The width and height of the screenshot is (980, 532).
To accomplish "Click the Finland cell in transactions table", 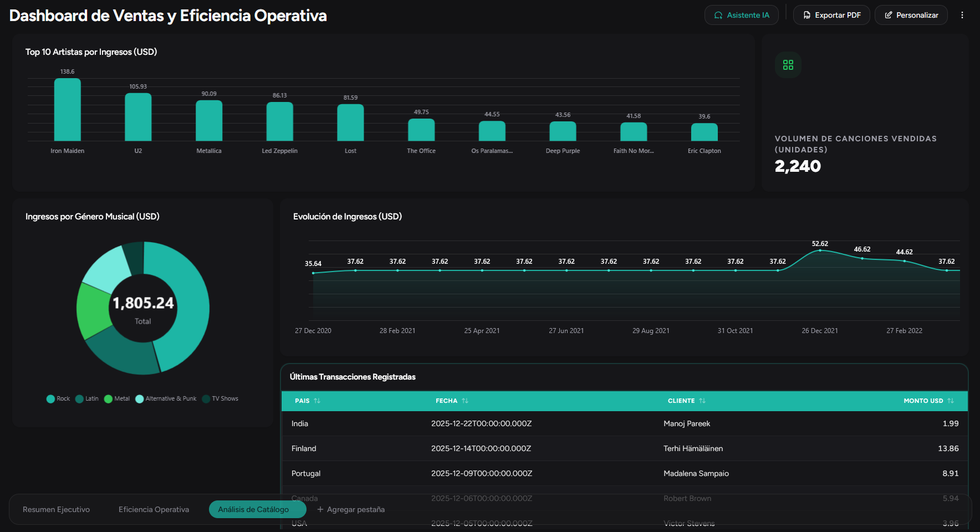I will [x=304, y=448].
